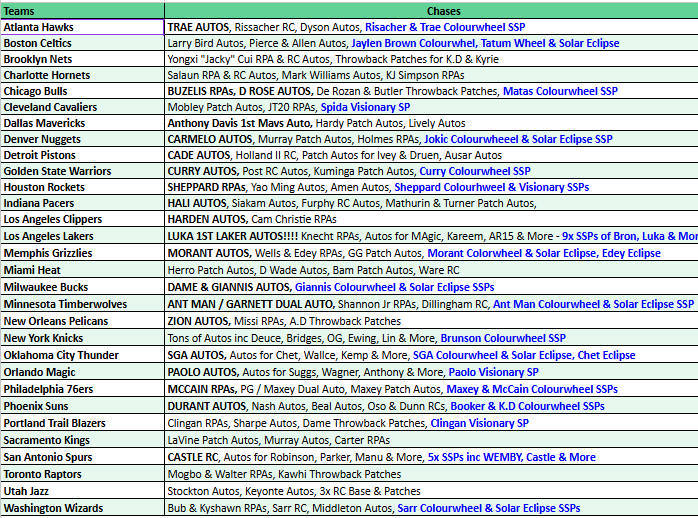Select the Utah Jazz chases cell
The image size is (698, 518).
(x=430, y=491)
